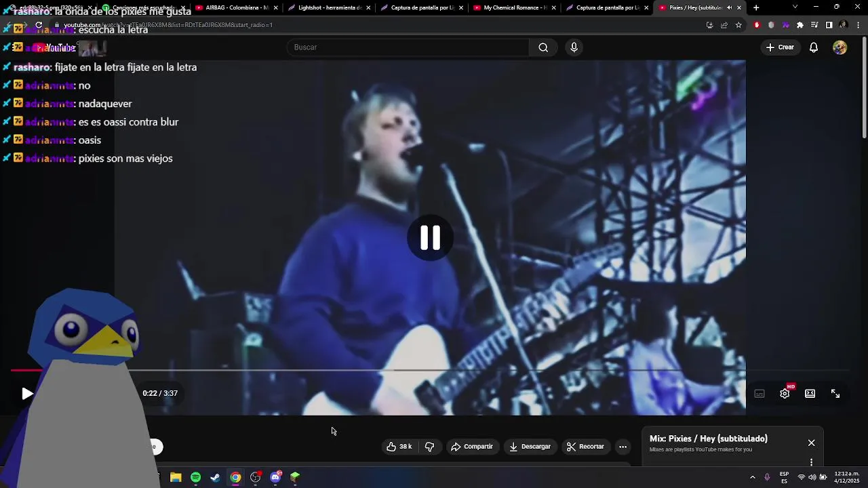The width and height of the screenshot is (868, 488).
Task: Open the volume tray icon
Action: [x=812, y=477]
